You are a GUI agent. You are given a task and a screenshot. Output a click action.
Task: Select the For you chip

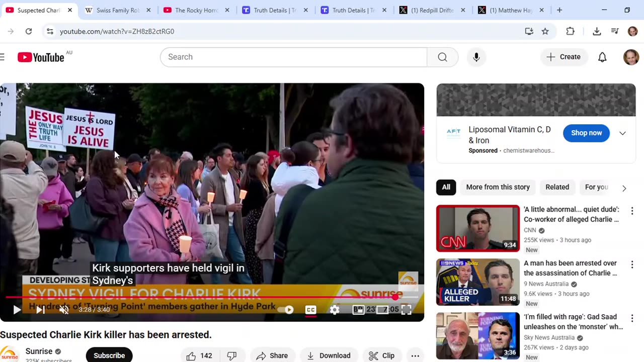coord(597,187)
